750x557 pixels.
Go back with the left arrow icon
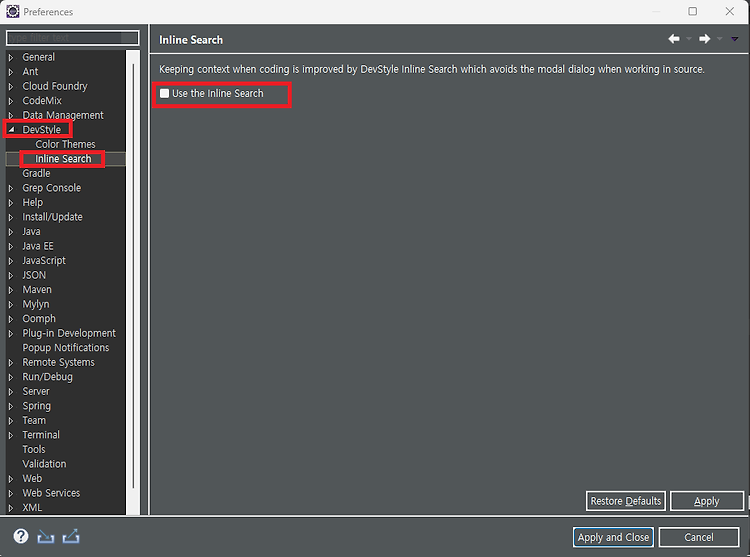pyautogui.click(x=674, y=39)
